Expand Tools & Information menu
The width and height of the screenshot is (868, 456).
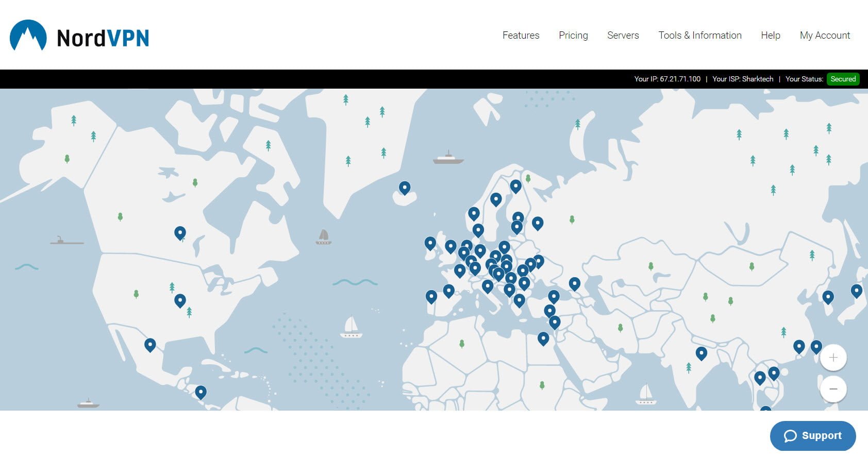[699, 35]
